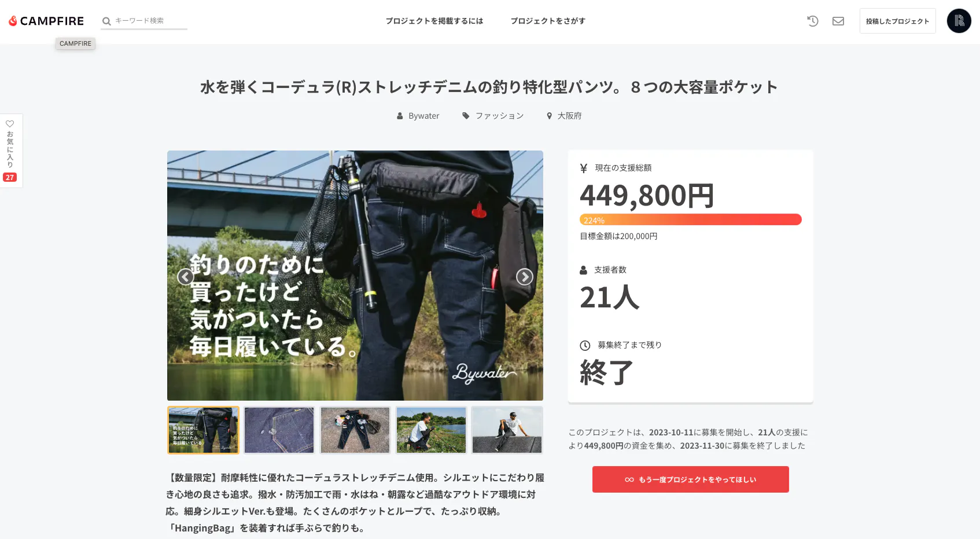Open the user profile avatar
This screenshot has height=539, width=980.
coord(959,21)
